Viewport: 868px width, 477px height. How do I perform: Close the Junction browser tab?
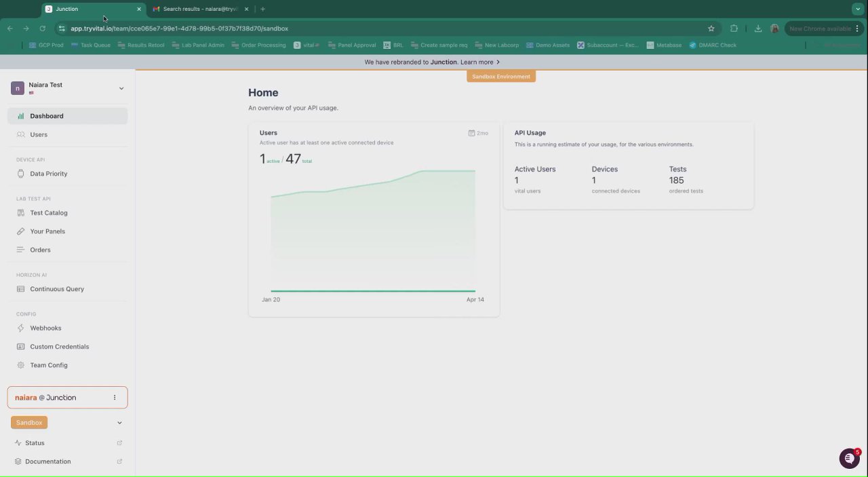pos(139,9)
